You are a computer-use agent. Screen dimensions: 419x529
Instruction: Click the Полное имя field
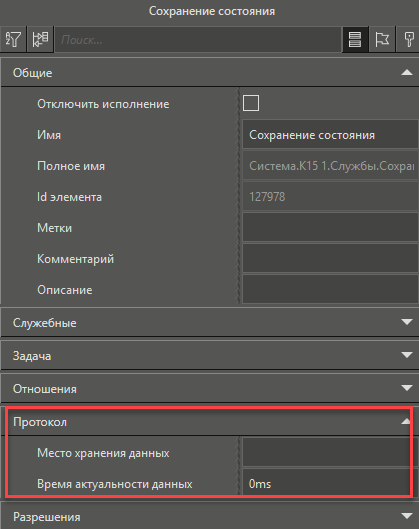[330, 166]
